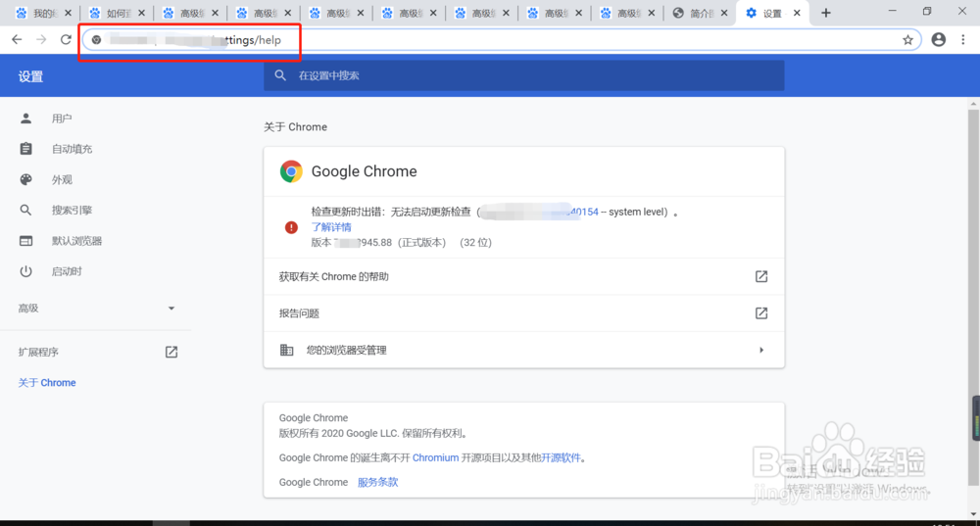Image resolution: width=980 pixels, height=526 pixels.
Task: Click the 用户 person icon in the sidebar
Action: point(25,119)
